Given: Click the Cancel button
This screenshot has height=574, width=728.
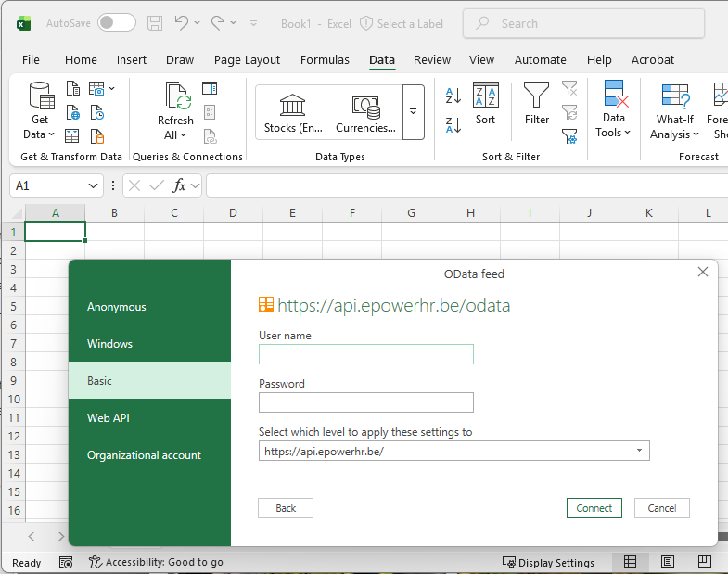Looking at the screenshot, I should (x=661, y=508).
